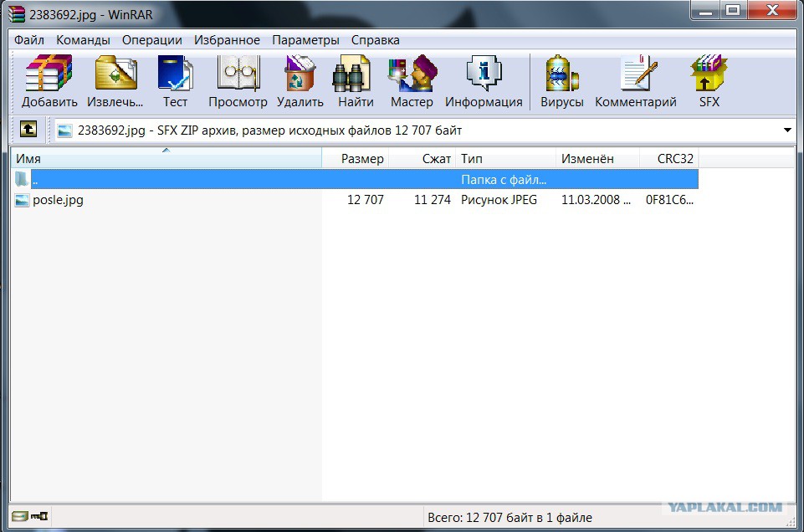Open the Команды menu
Viewport: 804px width, 532px height.
pos(83,40)
